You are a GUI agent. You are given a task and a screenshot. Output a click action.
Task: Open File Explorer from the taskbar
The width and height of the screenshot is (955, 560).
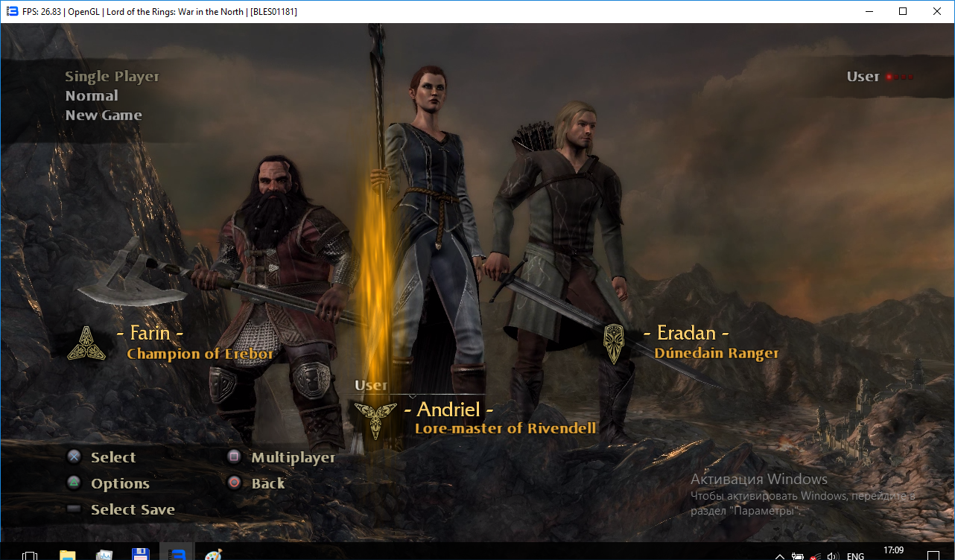tap(68, 554)
